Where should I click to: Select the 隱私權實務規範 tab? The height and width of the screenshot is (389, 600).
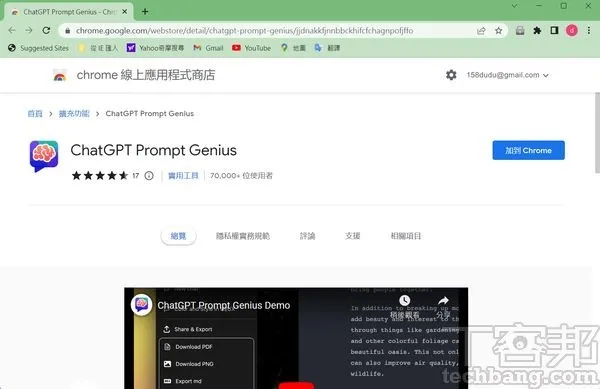tap(243, 236)
